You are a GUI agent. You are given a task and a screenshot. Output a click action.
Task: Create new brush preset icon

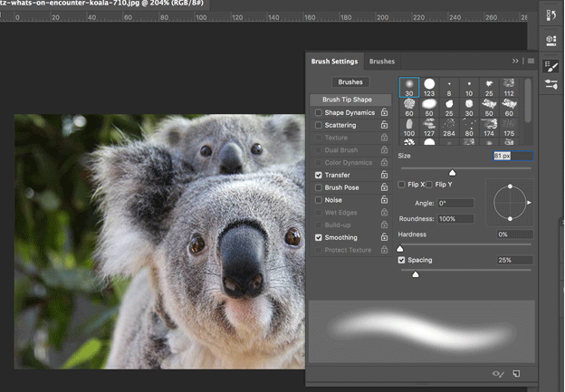coord(516,374)
